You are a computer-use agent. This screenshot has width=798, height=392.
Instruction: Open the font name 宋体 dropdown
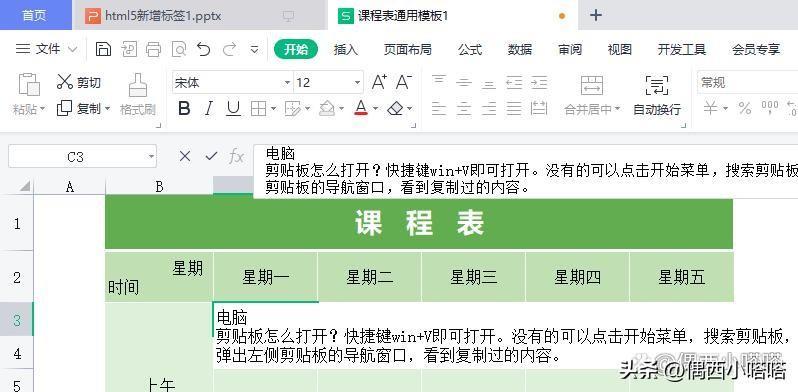tap(287, 82)
